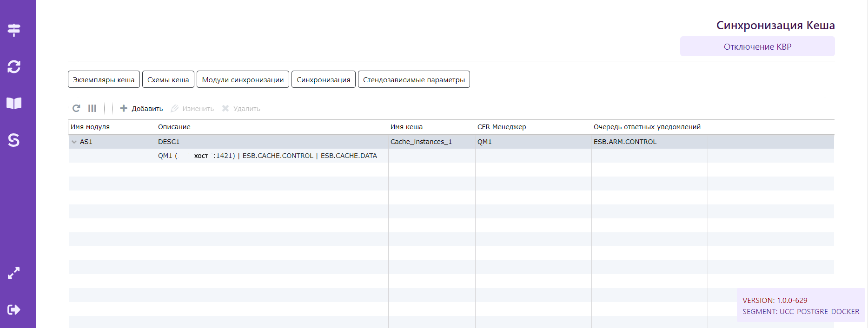Switch to Экземпляры кеша tab
868x328 pixels.
click(104, 79)
